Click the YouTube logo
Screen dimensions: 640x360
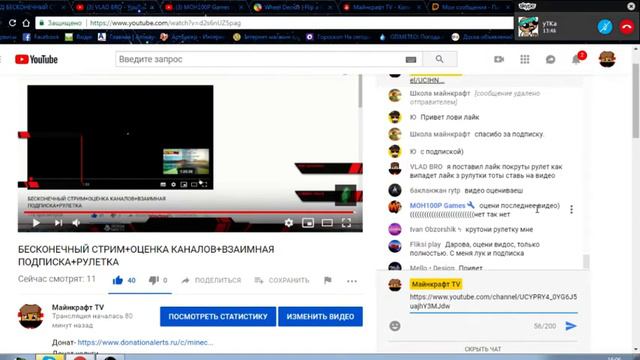click(36, 60)
